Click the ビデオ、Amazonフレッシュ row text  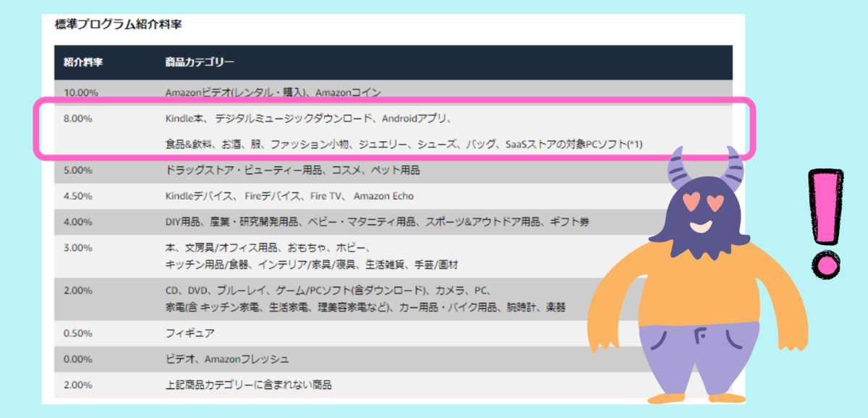[227, 359]
